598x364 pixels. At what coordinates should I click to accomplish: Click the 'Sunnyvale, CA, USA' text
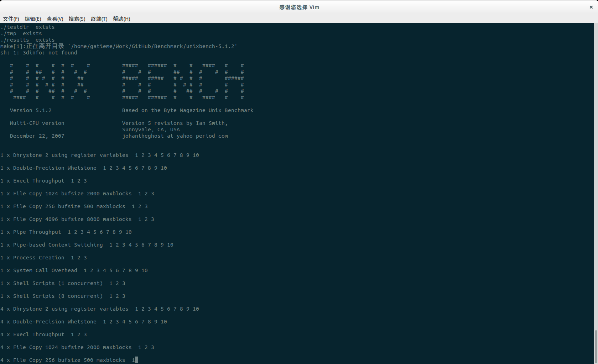coord(151,130)
